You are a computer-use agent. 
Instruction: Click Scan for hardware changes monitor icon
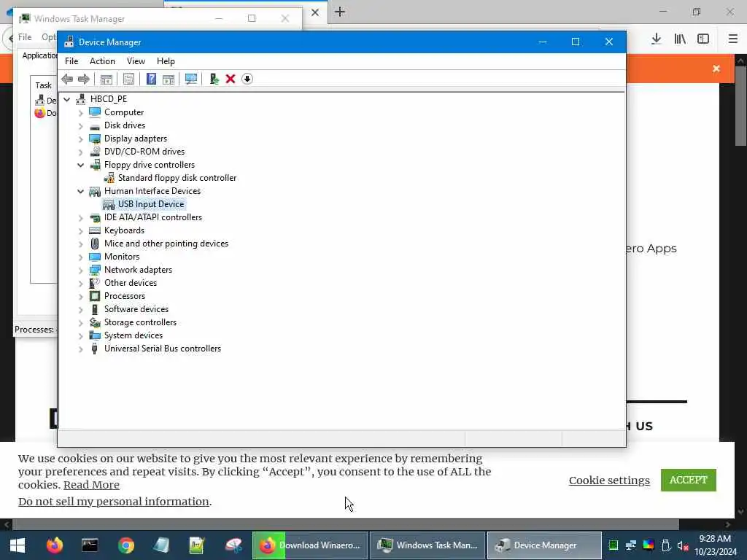click(x=191, y=79)
